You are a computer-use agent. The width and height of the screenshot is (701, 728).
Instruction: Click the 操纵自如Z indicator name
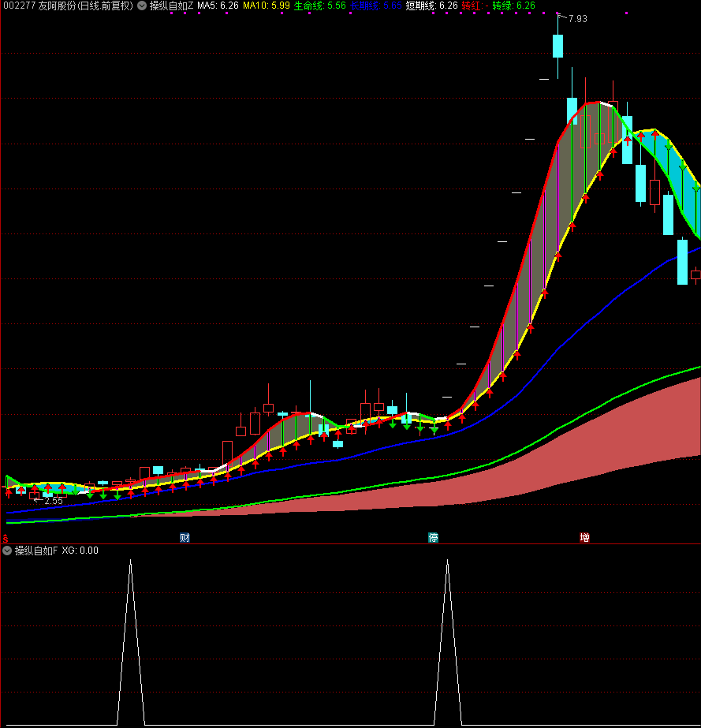[x=171, y=6]
